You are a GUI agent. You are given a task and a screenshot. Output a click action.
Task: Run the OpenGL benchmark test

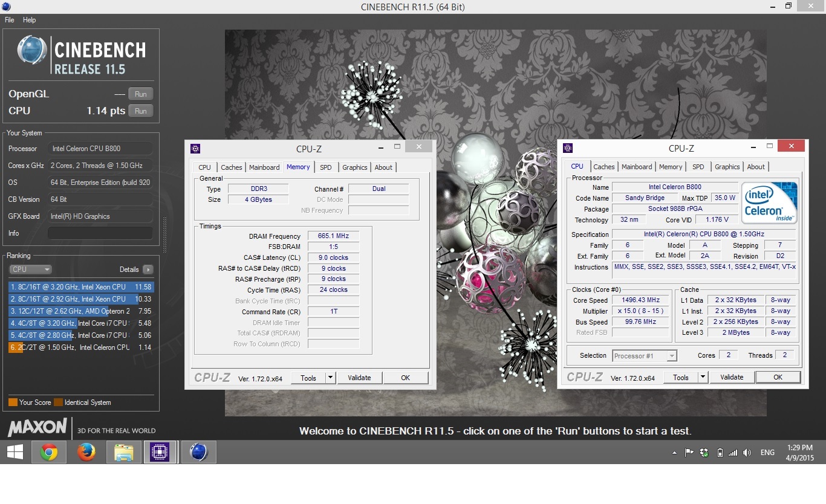point(140,94)
